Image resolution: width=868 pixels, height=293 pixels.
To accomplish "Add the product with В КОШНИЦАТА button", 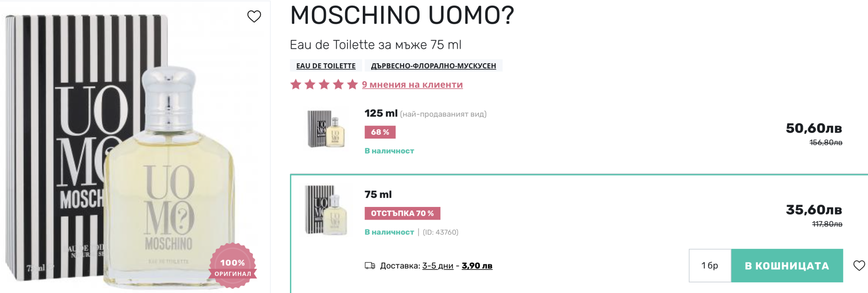I will point(787,266).
